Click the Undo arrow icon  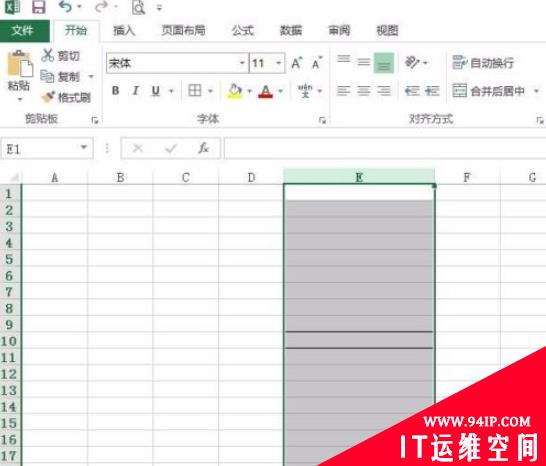(x=65, y=6)
